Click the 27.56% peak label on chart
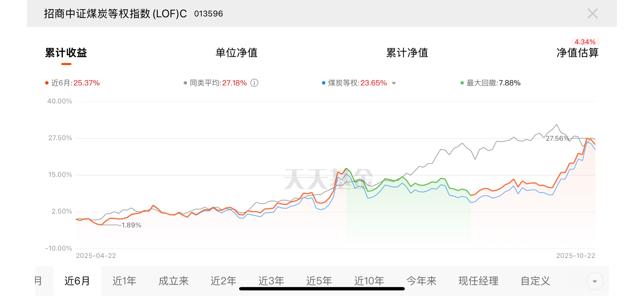The image size is (644, 296). click(x=557, y=139)
